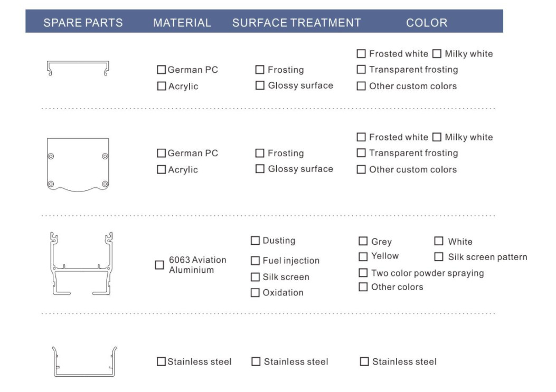
Task: Click the stainless steel U-bracket drawing
Action: 84,361
